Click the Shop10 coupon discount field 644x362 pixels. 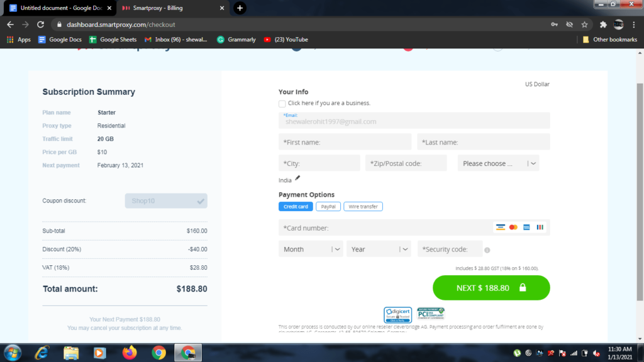pyautogui.click(x=166, y=200)
